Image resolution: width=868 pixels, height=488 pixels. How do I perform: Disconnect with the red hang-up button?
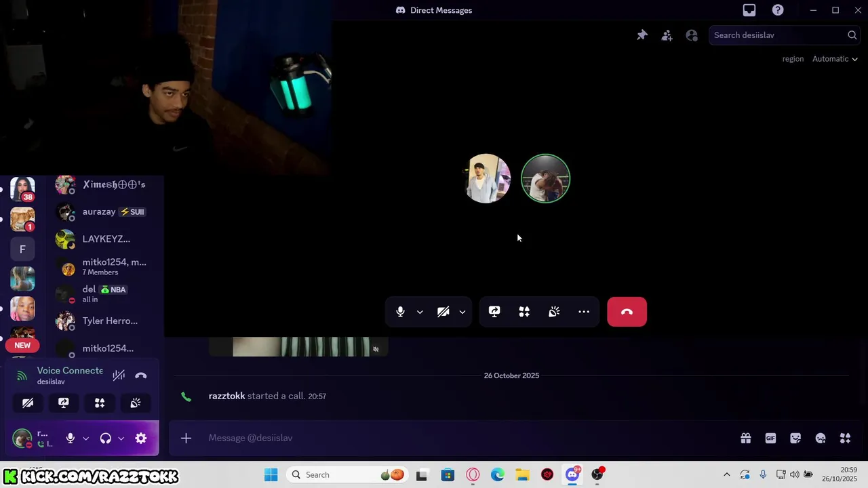click(627, 312)
